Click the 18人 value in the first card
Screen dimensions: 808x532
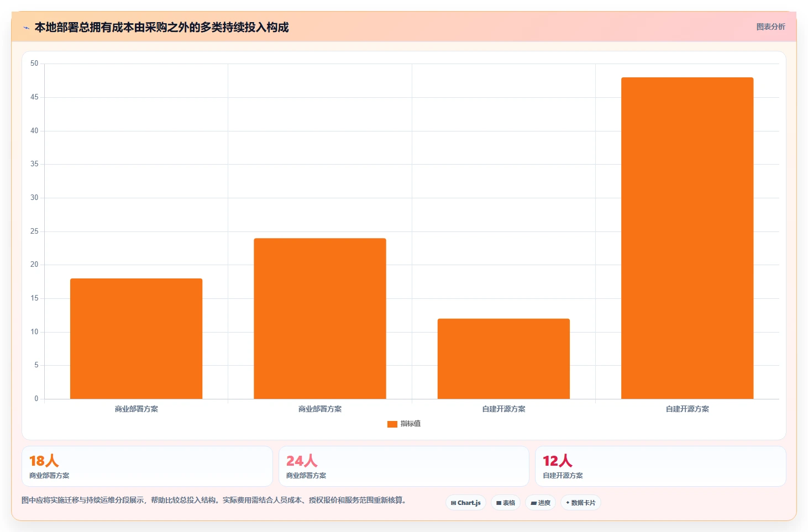pos(44,461)
